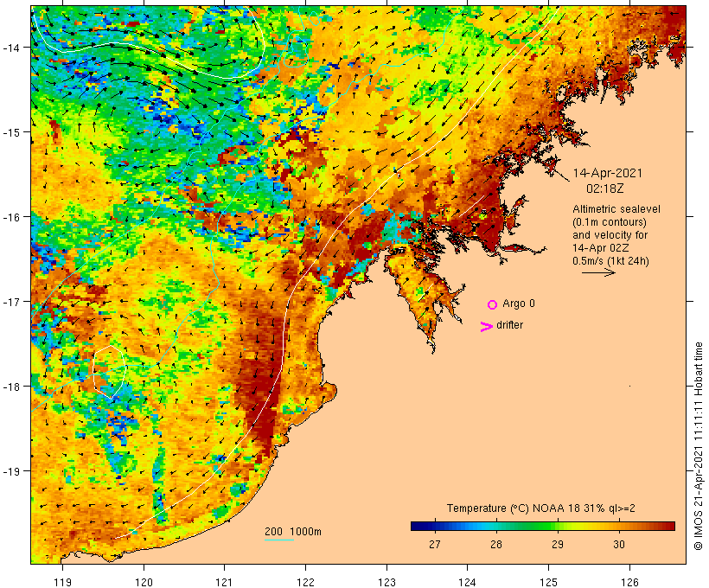The height and width of the screenshot is (588, 709).
Task: Click the latitude label -17
Action: [11, 301]
